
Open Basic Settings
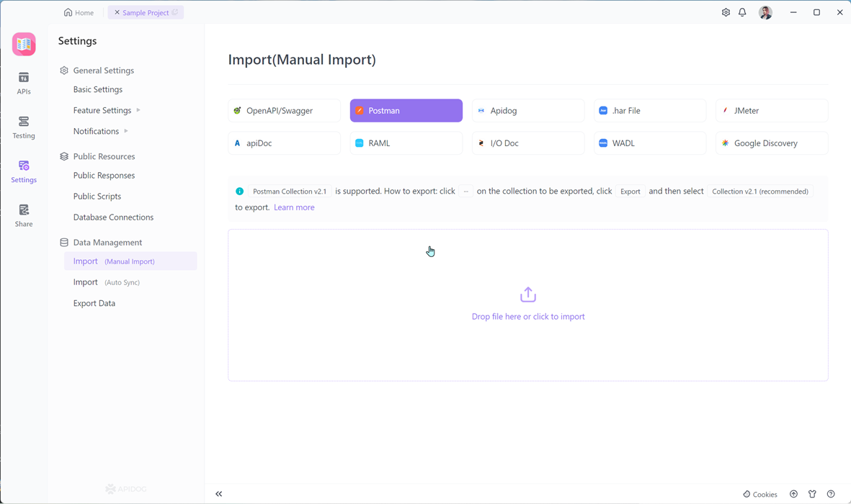(98, 89)
